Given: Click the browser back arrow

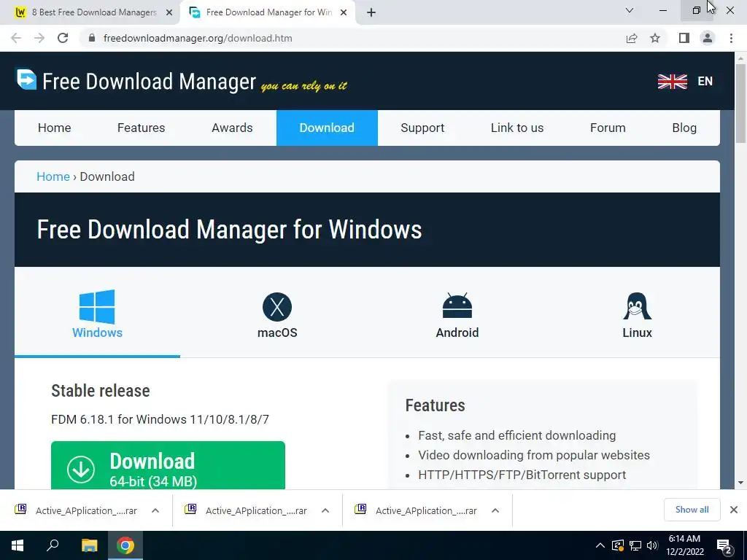Looking at the screenshot, I should [x=16, y=38].
